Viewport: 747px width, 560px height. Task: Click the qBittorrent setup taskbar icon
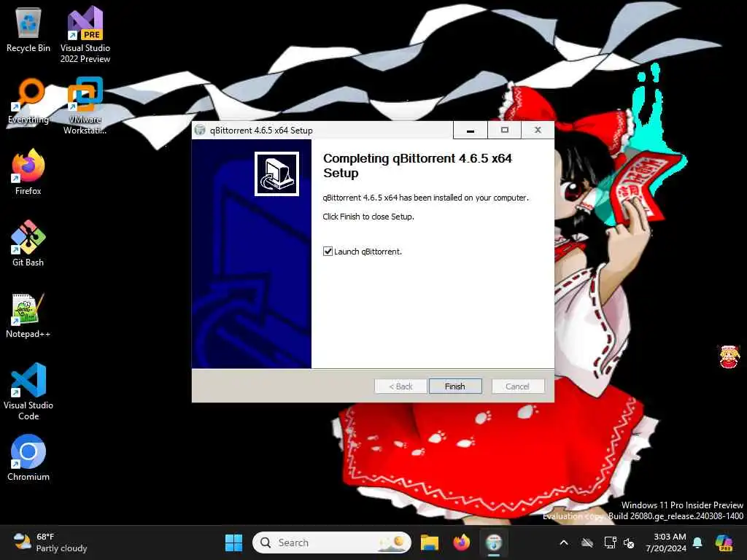[x=494, y=542]
